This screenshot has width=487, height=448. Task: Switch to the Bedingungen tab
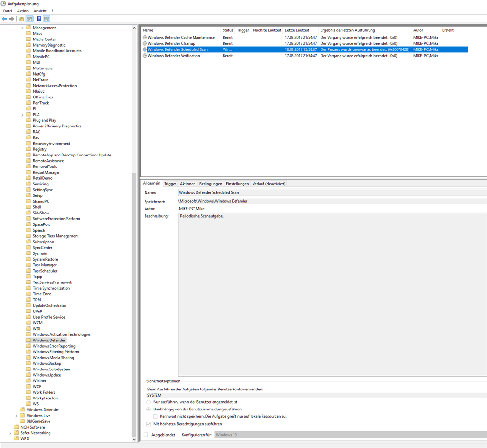211,184
